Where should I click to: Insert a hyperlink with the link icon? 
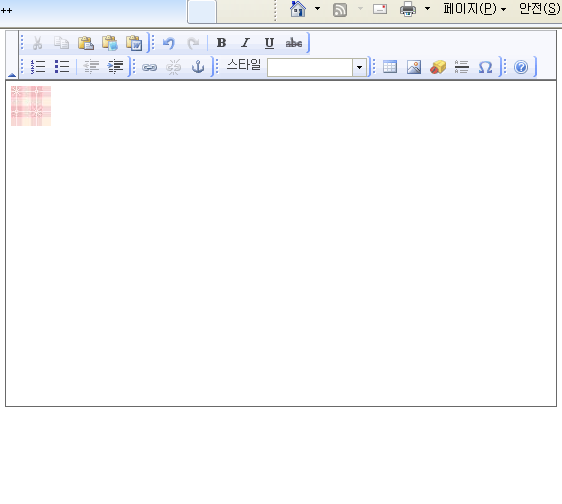coord(149,67)
